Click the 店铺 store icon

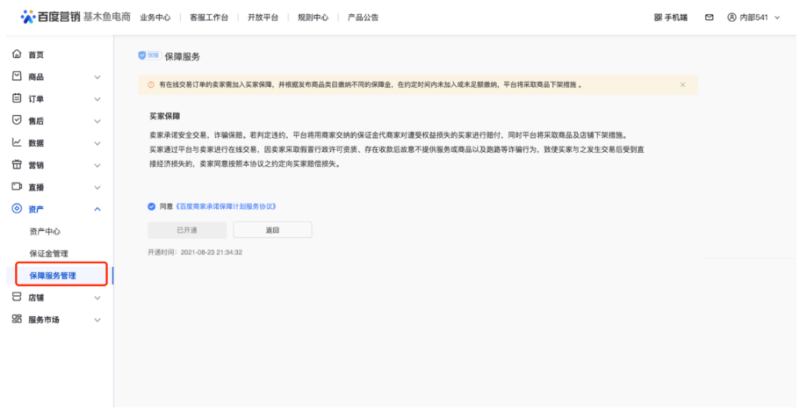17,297
